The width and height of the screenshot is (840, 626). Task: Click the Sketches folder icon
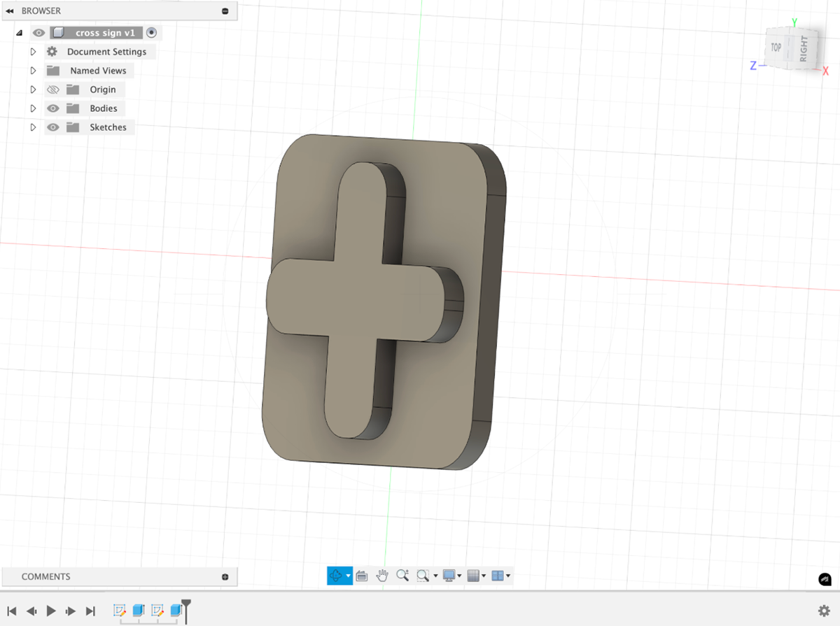coord(73,127)
